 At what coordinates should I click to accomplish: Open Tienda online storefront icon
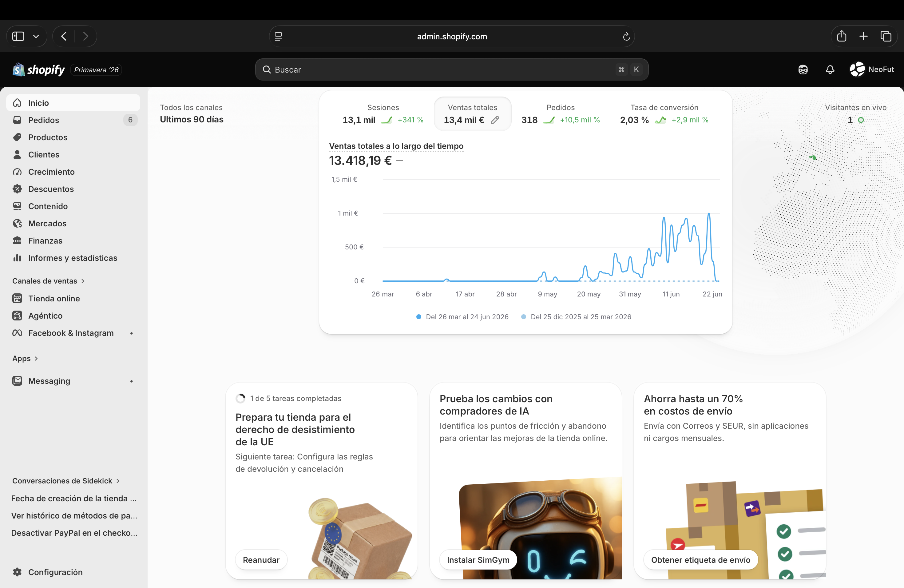[17, 299]
